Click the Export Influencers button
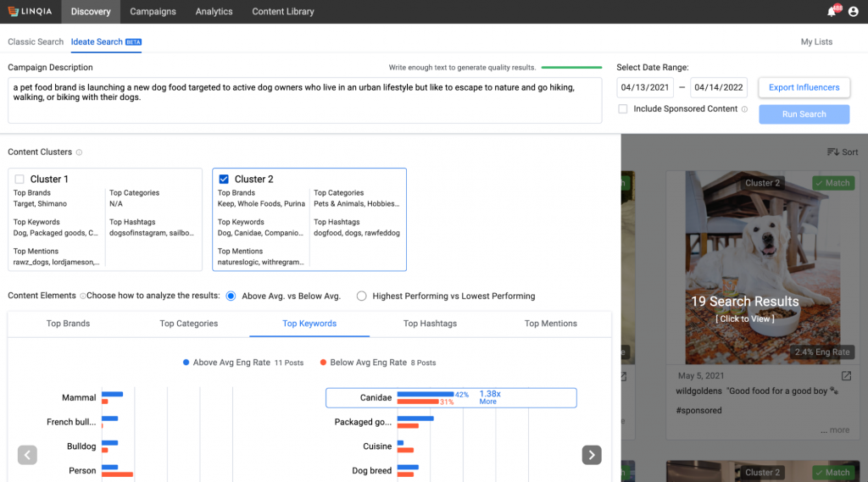Image resolution: width=868 pixels, height=482 pixels. coord(804,87)
